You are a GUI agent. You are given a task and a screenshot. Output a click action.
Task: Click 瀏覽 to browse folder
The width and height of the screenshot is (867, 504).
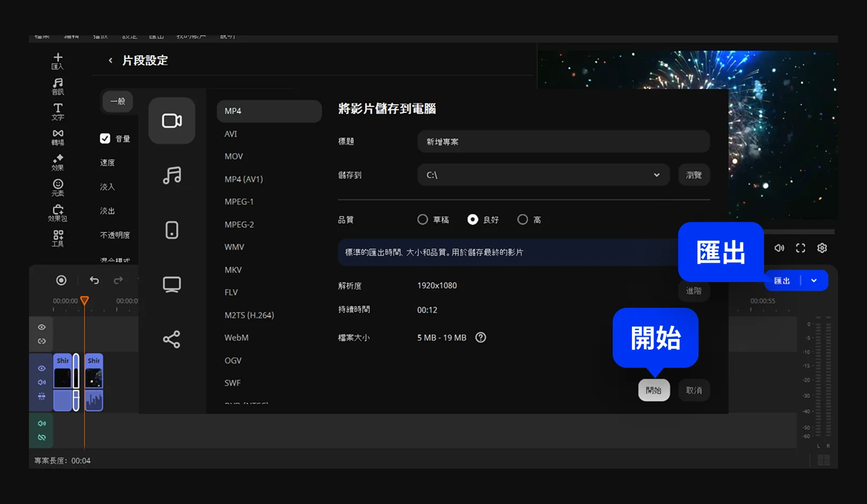[x=694, y=175]
